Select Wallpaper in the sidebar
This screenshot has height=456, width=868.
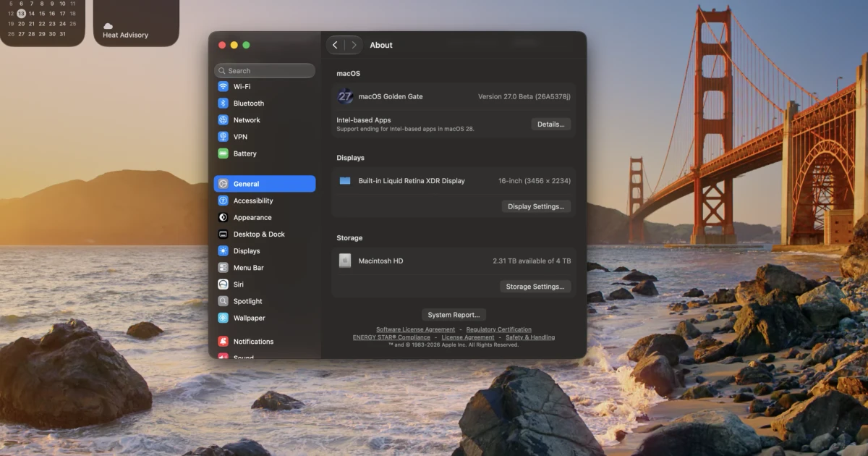tap(265, 318)
